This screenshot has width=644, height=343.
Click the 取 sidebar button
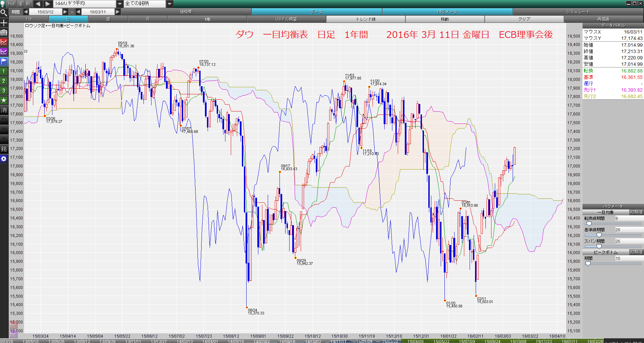4,130
